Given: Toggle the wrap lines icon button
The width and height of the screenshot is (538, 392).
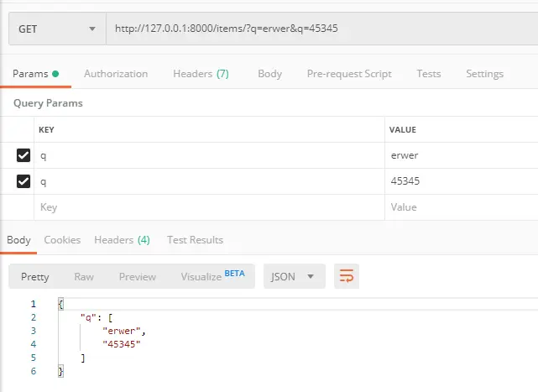Looking at the screenshot, I should [347, 276].
